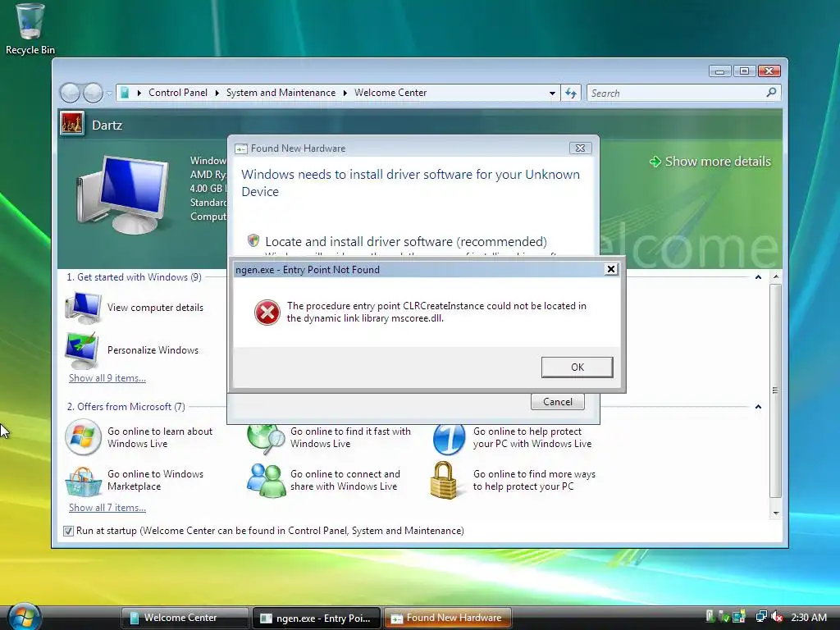The image size is (840, 630).
Task: Click the Welcome Center scrollbar down arrow
Action: pos(776,514)
